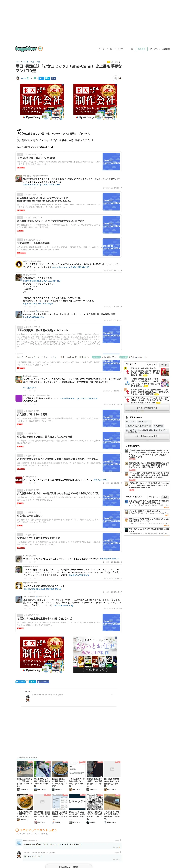Image resolution: width=186 pixels, height=868 pixels.
Task: Select the クチコミ tab
Action: click(x=54, y=357)
